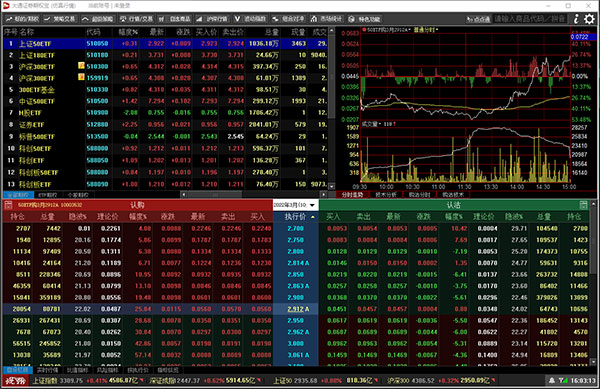Click calculator icon left of 认购 header
The image size is (600, 389).
coord(8,205)
